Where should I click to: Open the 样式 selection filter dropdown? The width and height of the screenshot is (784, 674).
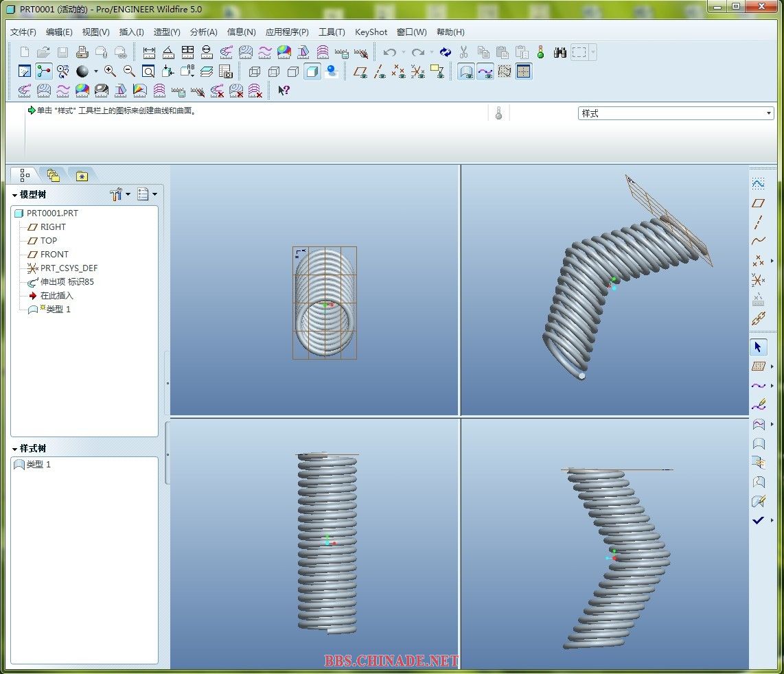coord(768,113)
